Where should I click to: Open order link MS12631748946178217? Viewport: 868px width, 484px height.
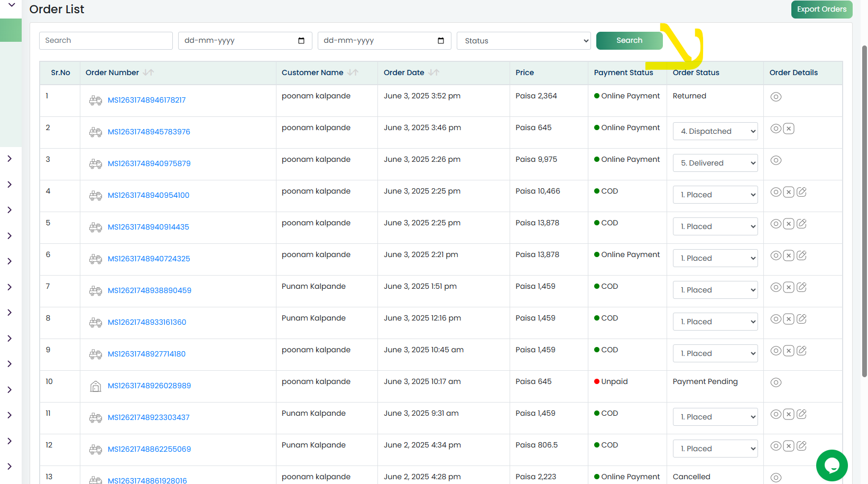click(146, 100)
